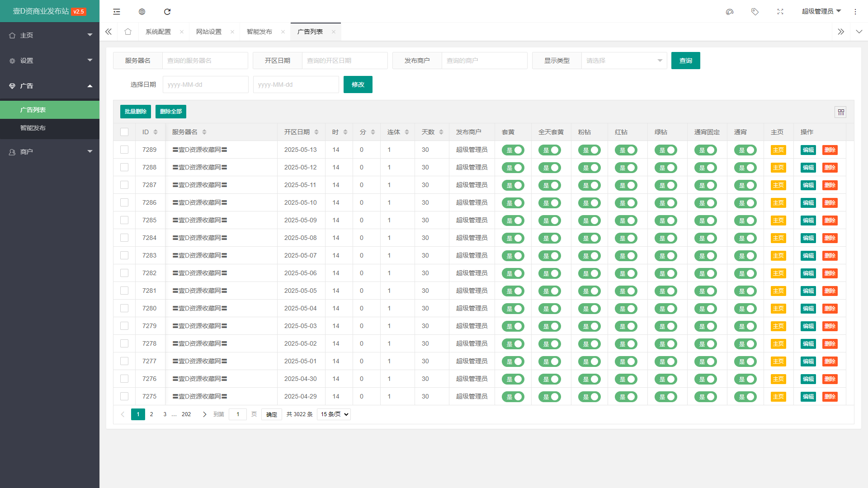The image size is (868, 488).
Task: Open the 显示类型 dropdown
Action: pos(624,61)
